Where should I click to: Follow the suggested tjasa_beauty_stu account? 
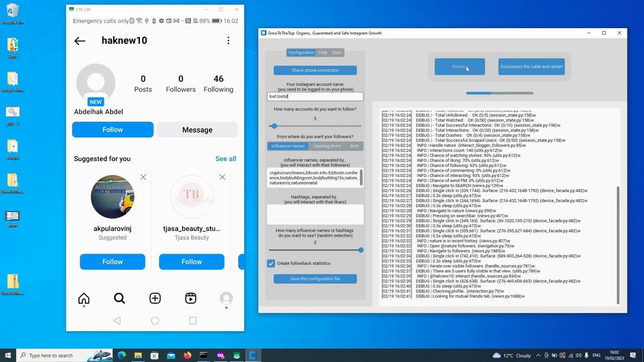[192, 262]
